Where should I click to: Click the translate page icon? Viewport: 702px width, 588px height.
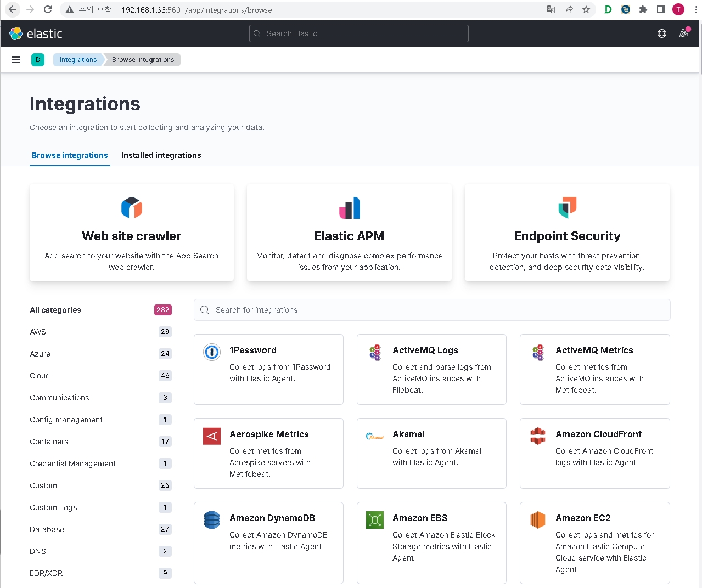pos(551,9)
